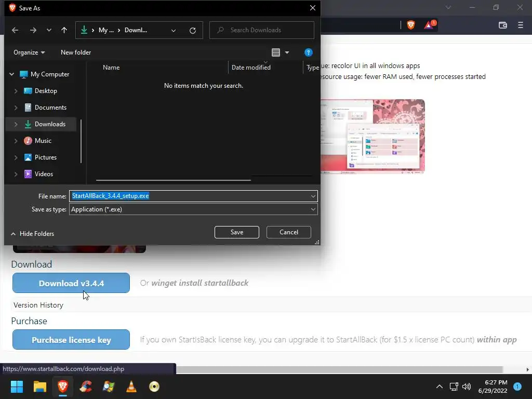Open Save as type dropdown

click(193, 209)
